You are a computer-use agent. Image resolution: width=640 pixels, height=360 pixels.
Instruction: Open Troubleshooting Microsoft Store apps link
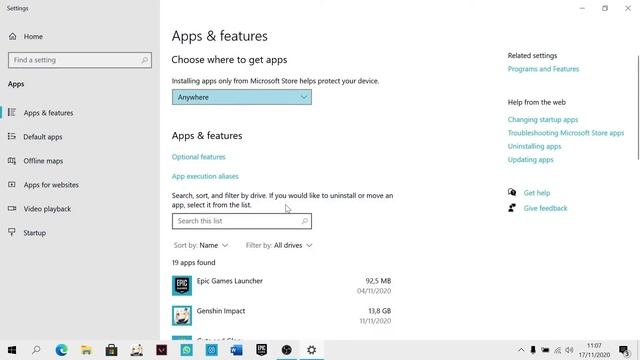point(566,133)
